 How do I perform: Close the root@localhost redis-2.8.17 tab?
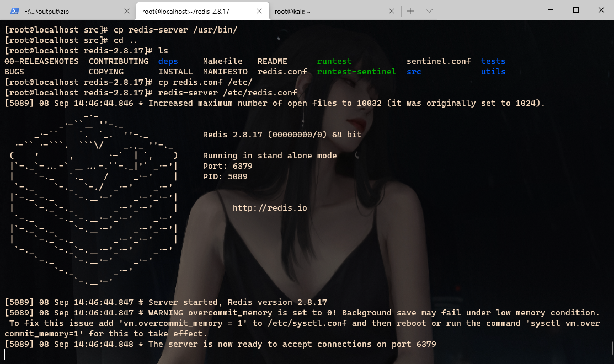259,11
